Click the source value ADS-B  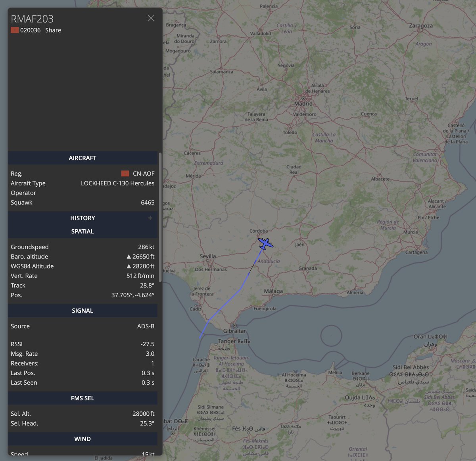[146, 326]
